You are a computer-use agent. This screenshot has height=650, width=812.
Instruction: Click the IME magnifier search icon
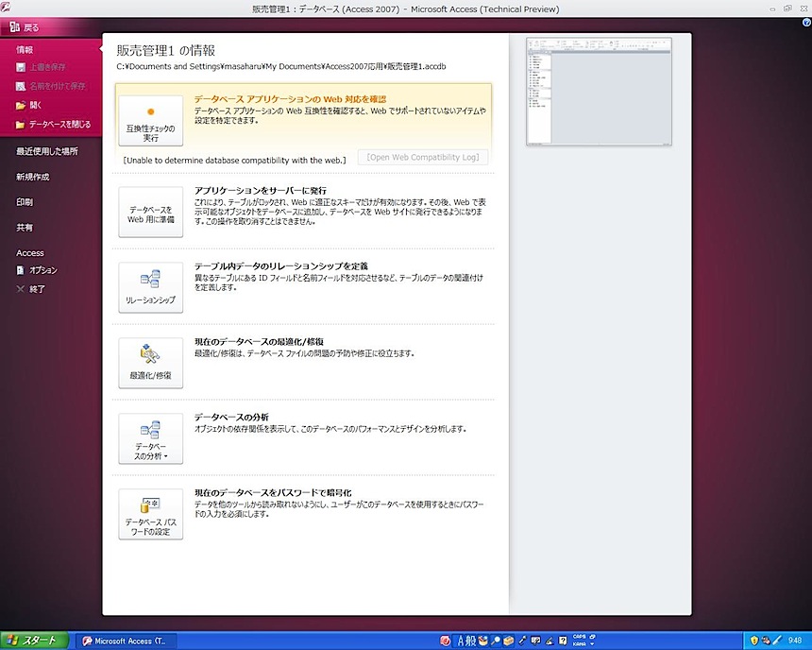tap(496, 641)
